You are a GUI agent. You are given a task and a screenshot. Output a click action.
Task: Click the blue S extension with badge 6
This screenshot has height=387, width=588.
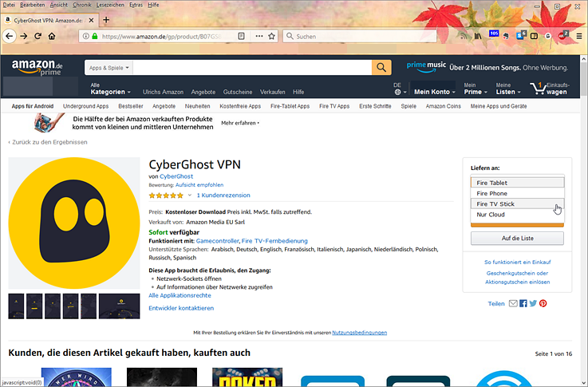tap(521, 36)
